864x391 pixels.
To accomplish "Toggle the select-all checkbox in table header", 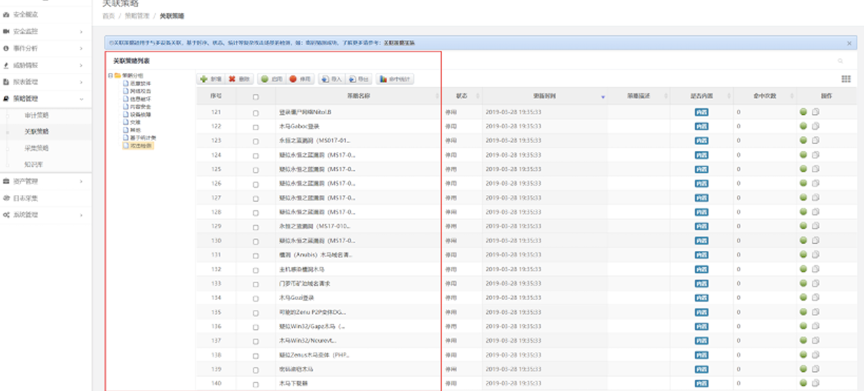I will click(256, 96).
